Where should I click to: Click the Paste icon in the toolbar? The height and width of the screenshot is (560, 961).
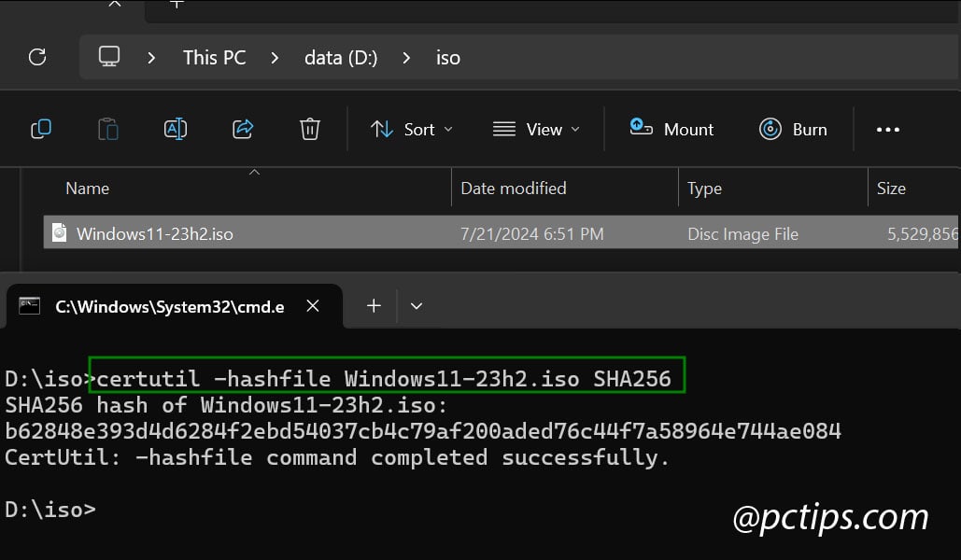click(x=108, y=129)
